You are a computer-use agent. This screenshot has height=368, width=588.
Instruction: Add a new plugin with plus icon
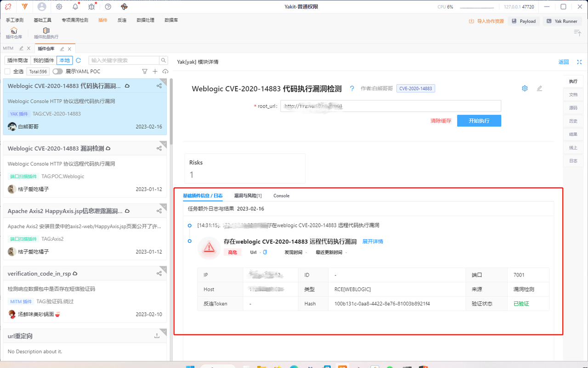(x=155, y=71)
